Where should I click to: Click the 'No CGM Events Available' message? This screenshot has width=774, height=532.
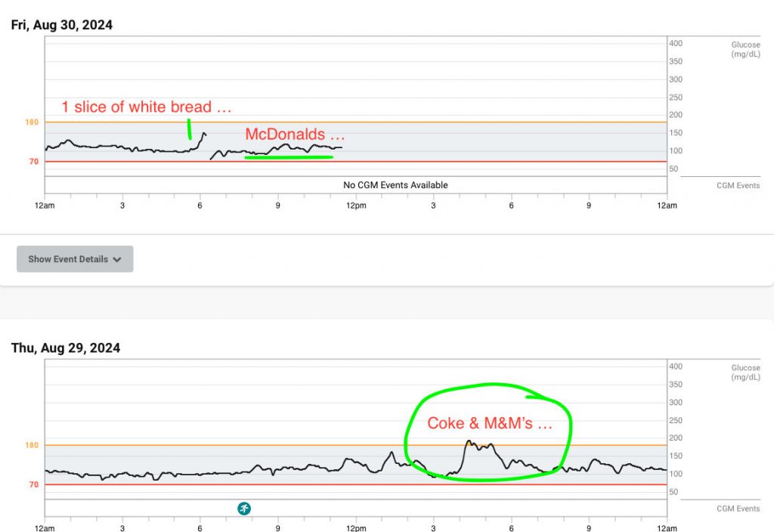coord(395,185)
